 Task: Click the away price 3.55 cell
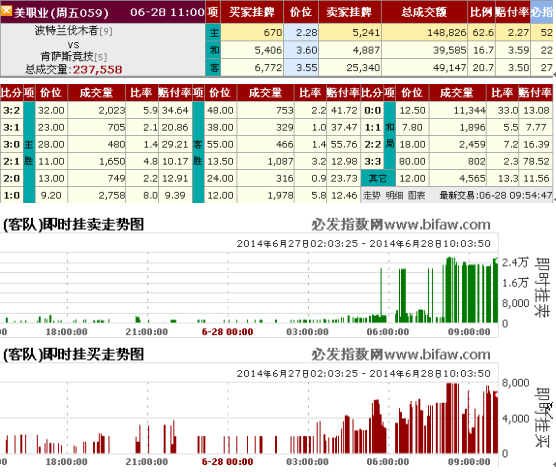pos(301,67)
